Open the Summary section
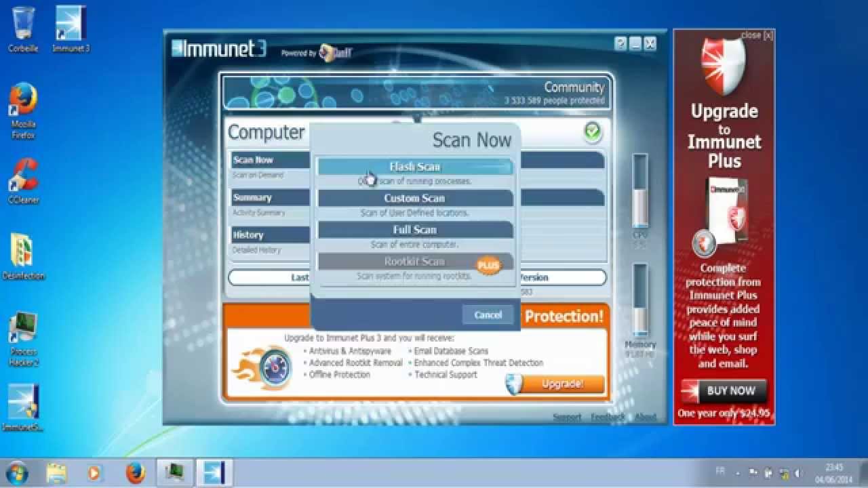Image resolution: width=868 pixels, height=488 pixels. [271, 198]
